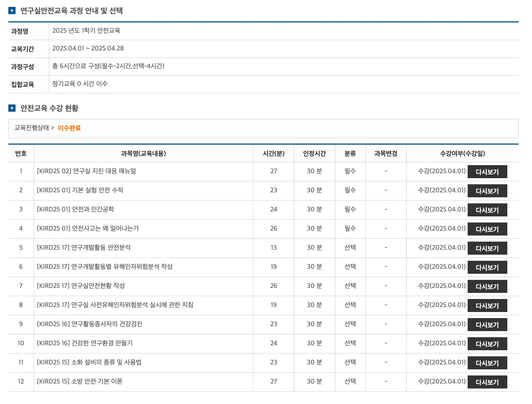Click arrow icon beside 안전교육 수강 현황 heading
The image size is (532, 404).
(12, 108)
